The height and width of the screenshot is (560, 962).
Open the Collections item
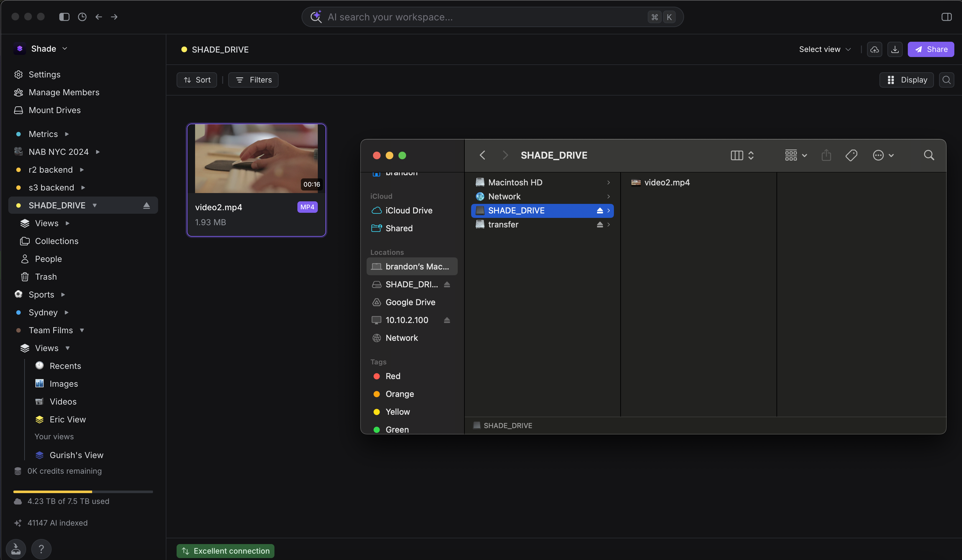[56, 241]
